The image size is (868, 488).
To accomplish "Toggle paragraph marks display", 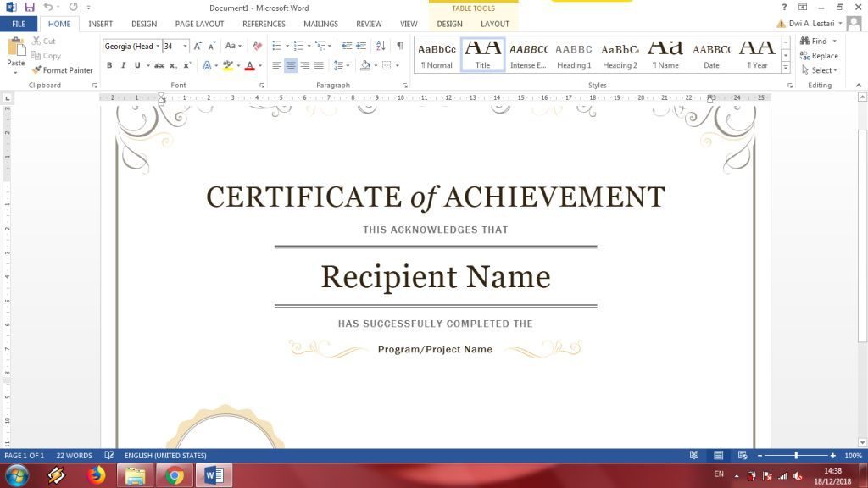I will coord(399,46).
